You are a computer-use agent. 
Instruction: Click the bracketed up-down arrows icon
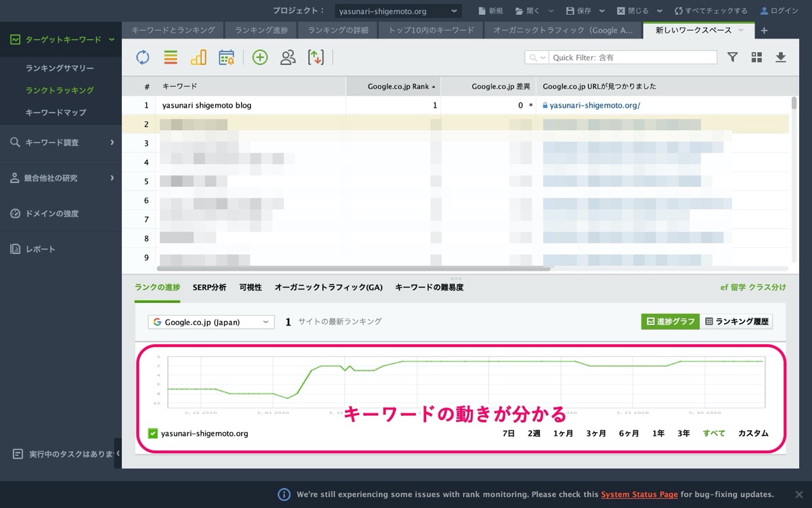tap(316, 58)
